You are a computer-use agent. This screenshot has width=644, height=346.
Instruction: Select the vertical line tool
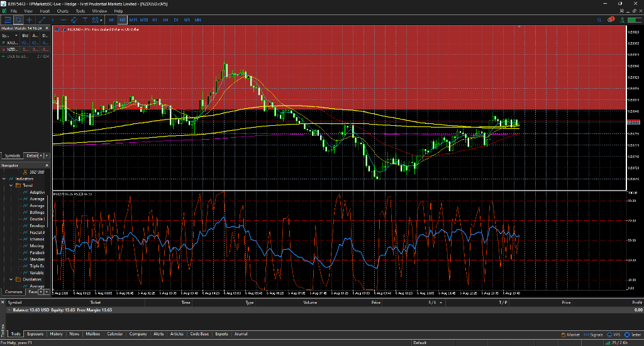point(53,20)
